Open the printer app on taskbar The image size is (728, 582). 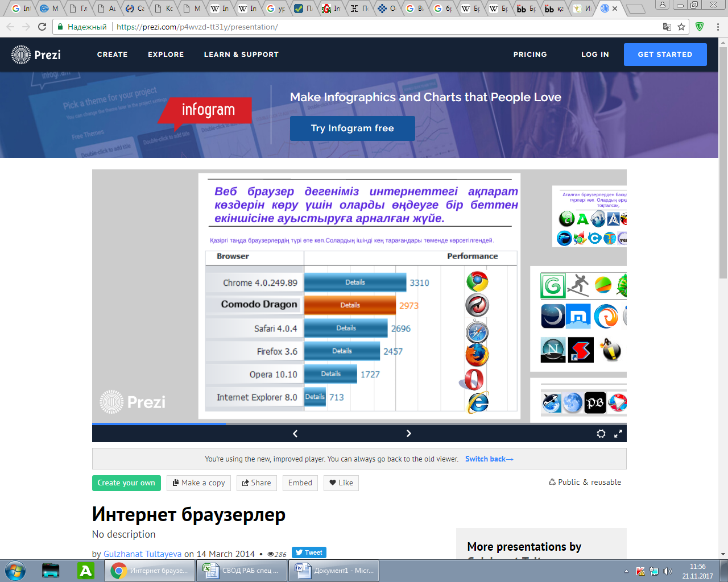point(51,571)
